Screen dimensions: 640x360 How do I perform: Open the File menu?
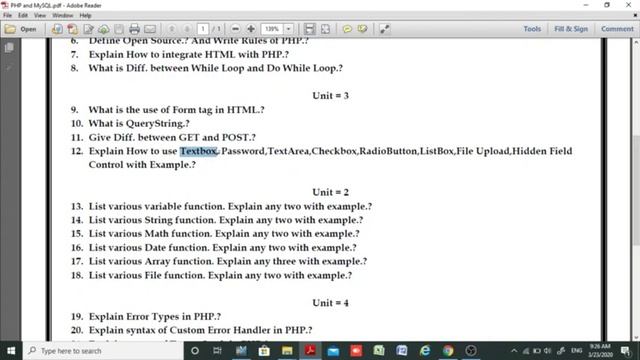tap(7, 16)
